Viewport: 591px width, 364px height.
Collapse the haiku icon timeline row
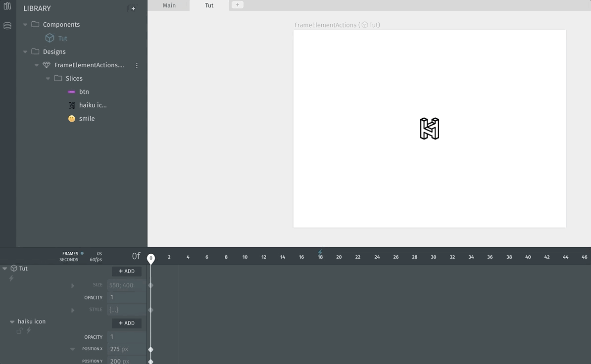point(12,321)
